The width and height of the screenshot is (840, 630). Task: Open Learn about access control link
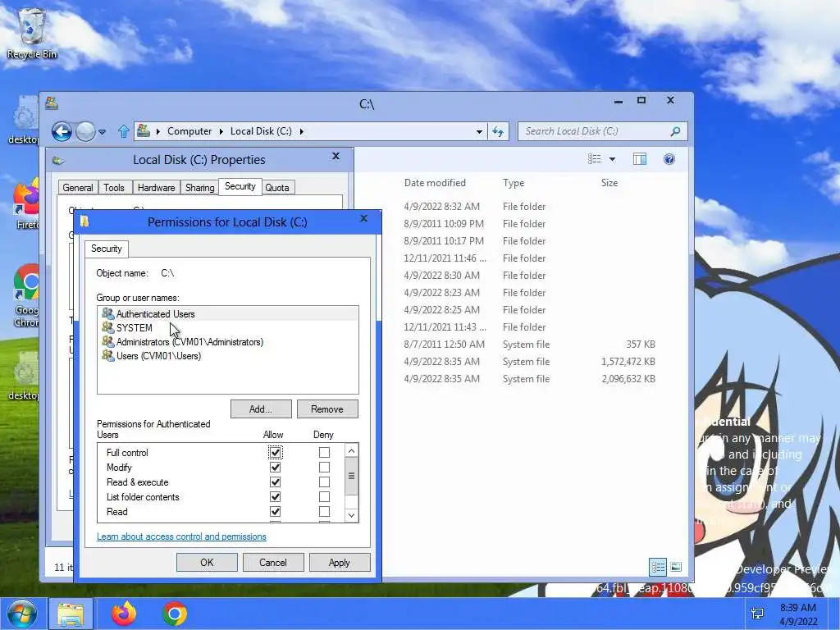coord(181,536)
